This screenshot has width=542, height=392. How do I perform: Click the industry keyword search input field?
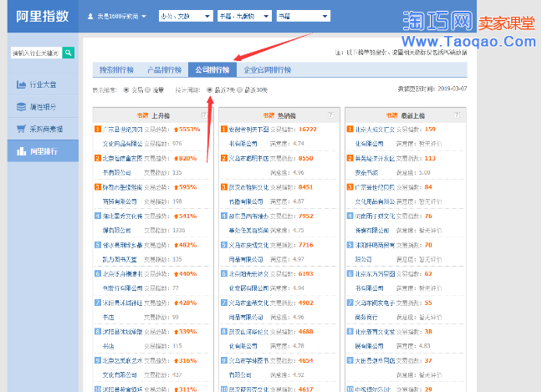point(36,53)
